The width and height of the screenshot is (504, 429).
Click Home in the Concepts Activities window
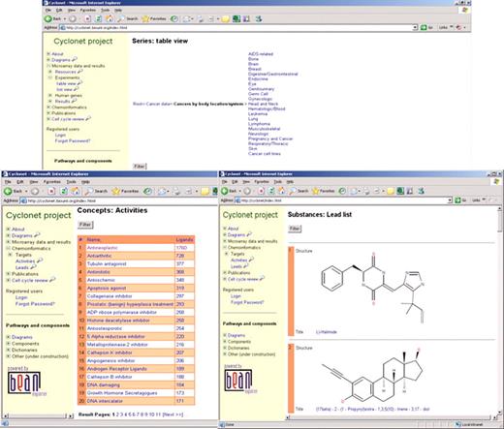pyautogui.click(x=76, y=191)
